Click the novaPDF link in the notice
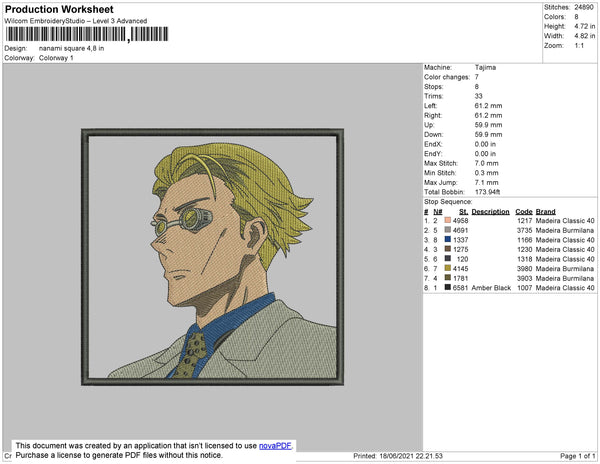This screenshot has width=600, height=464. pyautogui.click(x=275, y=446)
